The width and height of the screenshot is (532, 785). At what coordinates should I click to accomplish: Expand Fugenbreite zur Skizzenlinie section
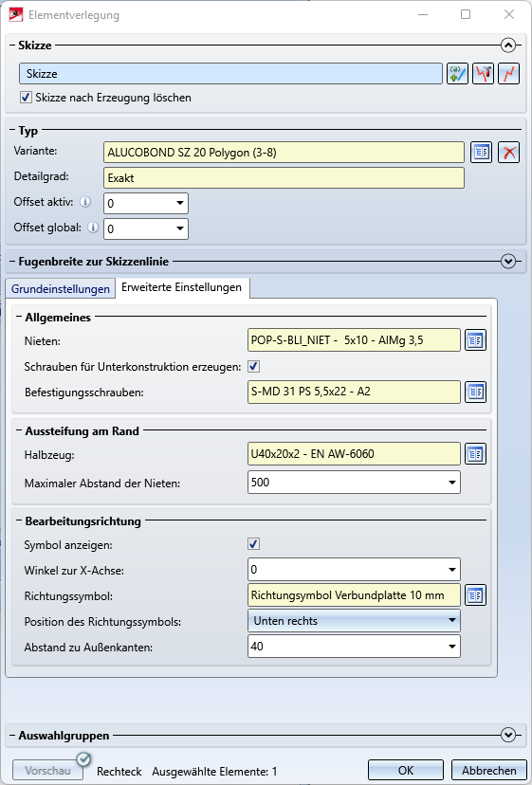(508, 262)
